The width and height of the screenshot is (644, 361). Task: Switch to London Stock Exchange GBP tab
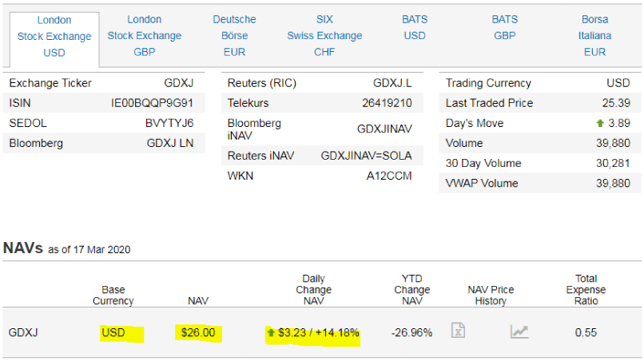point(145,36)
